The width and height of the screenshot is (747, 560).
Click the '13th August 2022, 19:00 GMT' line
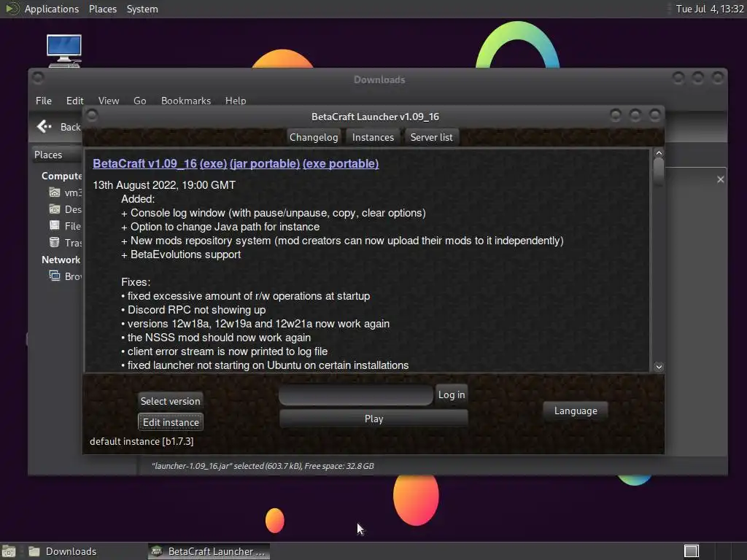coord(164,184)
